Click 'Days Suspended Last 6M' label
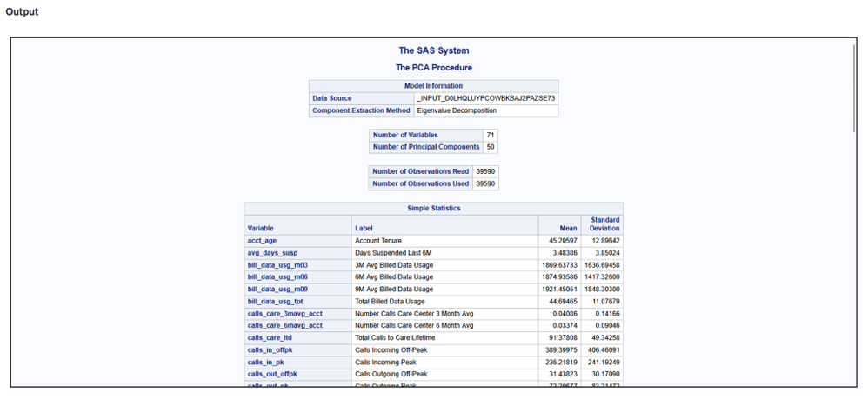 click(392, 253)
